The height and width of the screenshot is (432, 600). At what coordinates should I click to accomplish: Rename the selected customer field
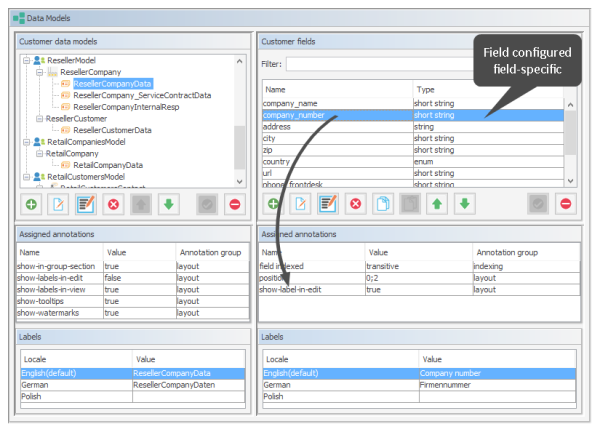pyautogui.click(x=300, y=204)
